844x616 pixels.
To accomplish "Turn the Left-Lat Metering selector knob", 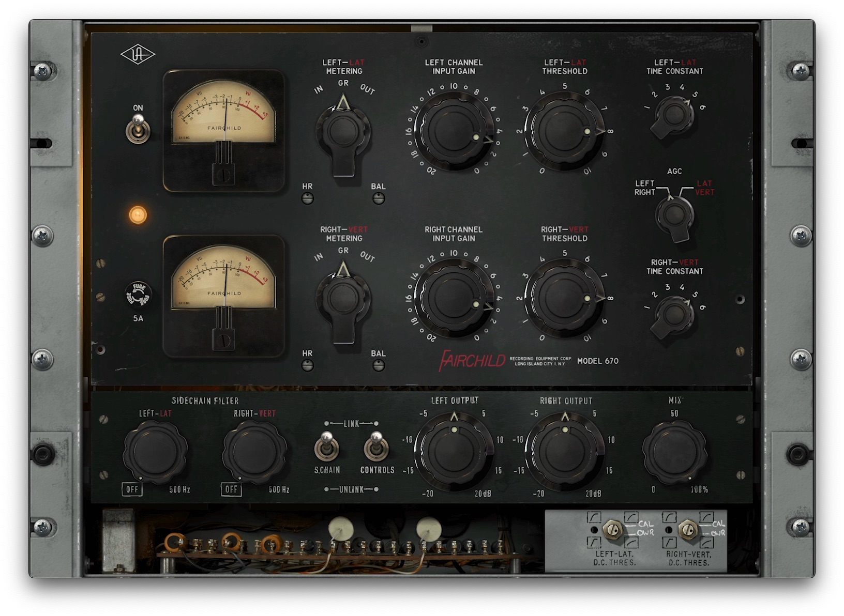I will (x=343, y=134).
